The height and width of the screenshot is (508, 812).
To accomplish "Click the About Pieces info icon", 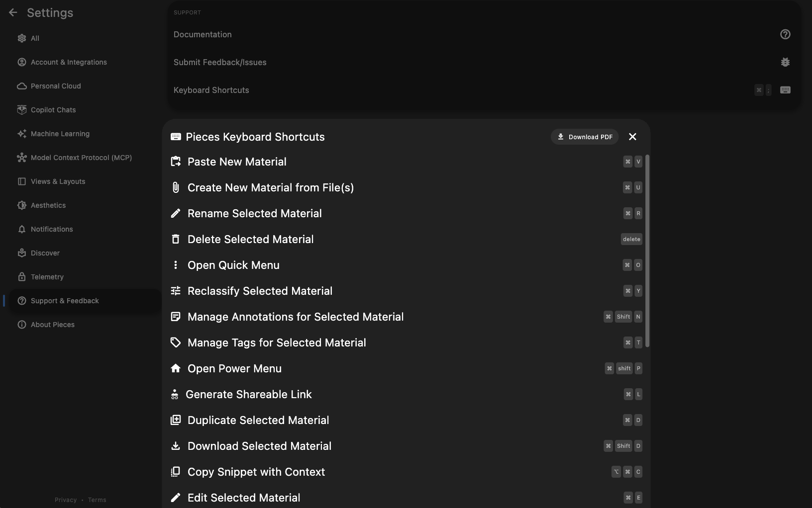I will [22, 325].
